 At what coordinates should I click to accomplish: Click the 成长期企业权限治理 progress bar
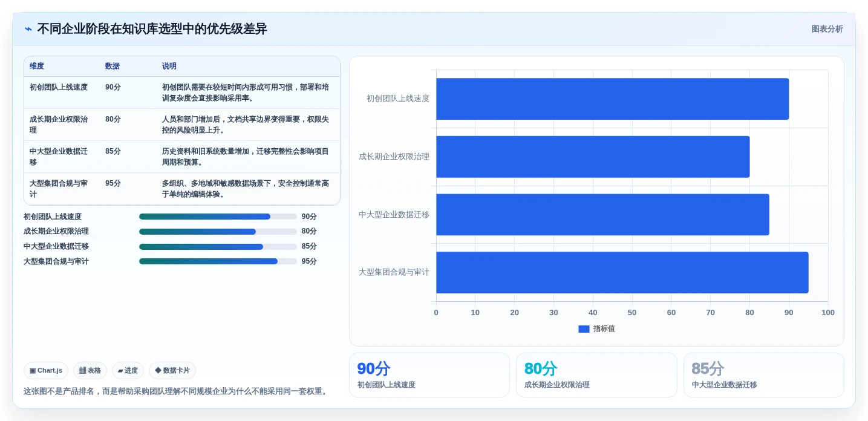point(218,231)
